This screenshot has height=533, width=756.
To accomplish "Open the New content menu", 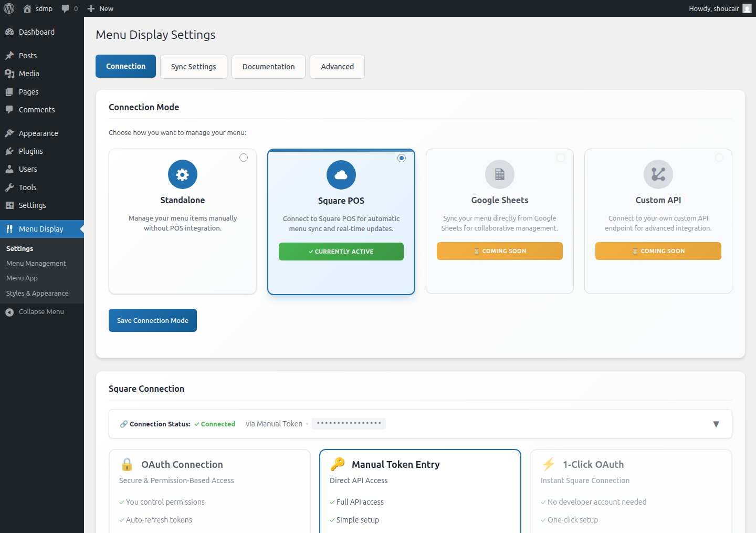I will click(100, 8).
